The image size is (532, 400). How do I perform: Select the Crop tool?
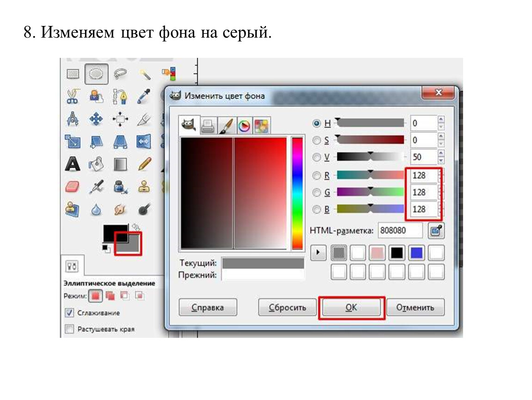[144, 119]
